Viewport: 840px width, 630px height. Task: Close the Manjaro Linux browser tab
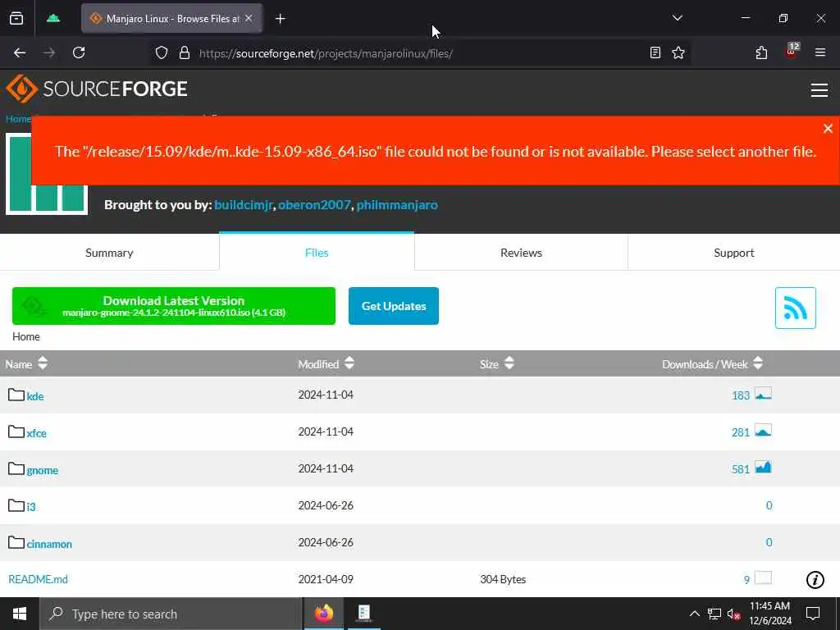pos(249,18)
